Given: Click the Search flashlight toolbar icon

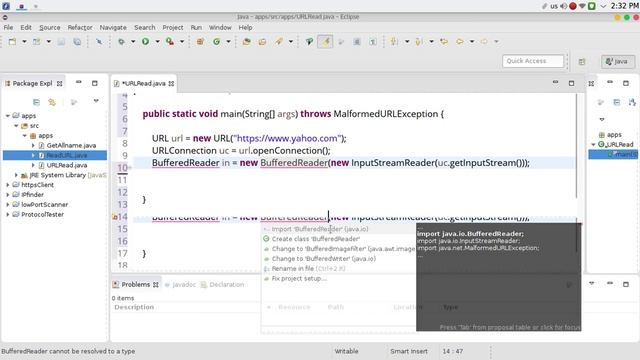Looking at the screenshot, I should click(279, 42).
